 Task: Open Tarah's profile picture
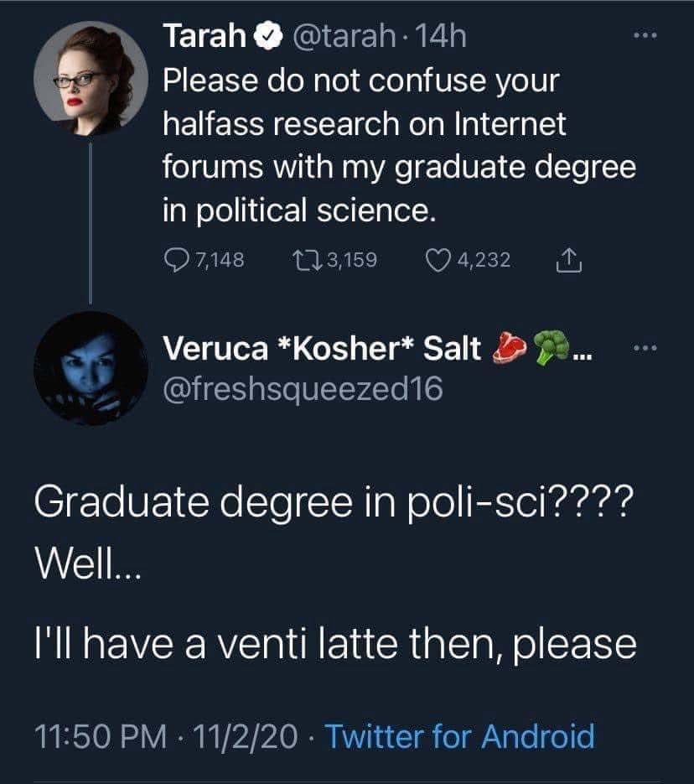coord(91,79)
